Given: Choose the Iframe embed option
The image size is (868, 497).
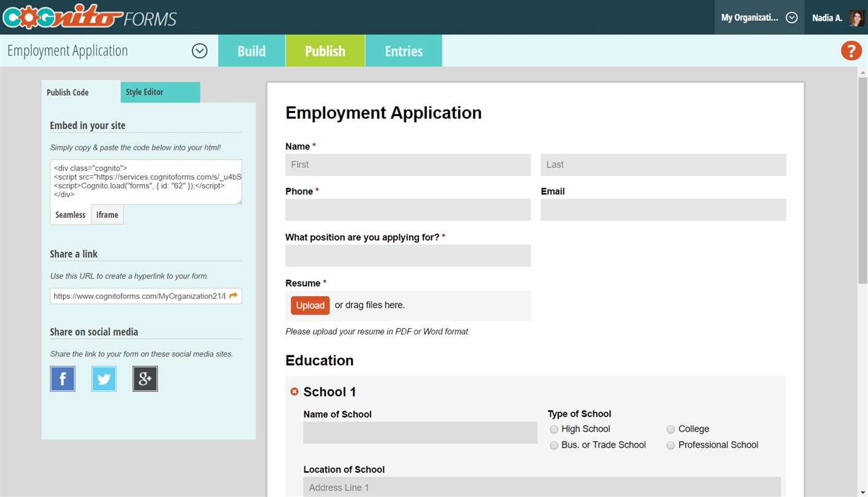Looking at the screenshot, I should (x=107, y=215).
